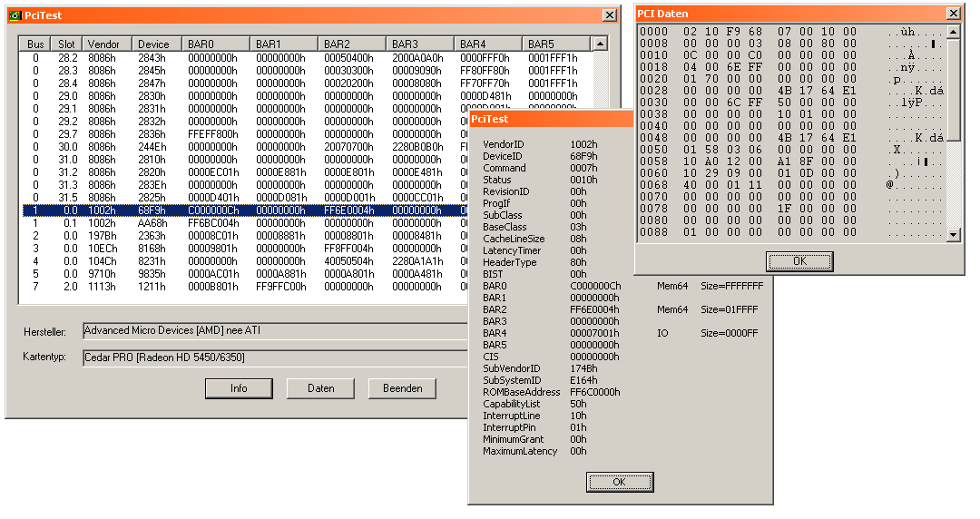Click the PciTest app icon in title bar

(15, 15)
